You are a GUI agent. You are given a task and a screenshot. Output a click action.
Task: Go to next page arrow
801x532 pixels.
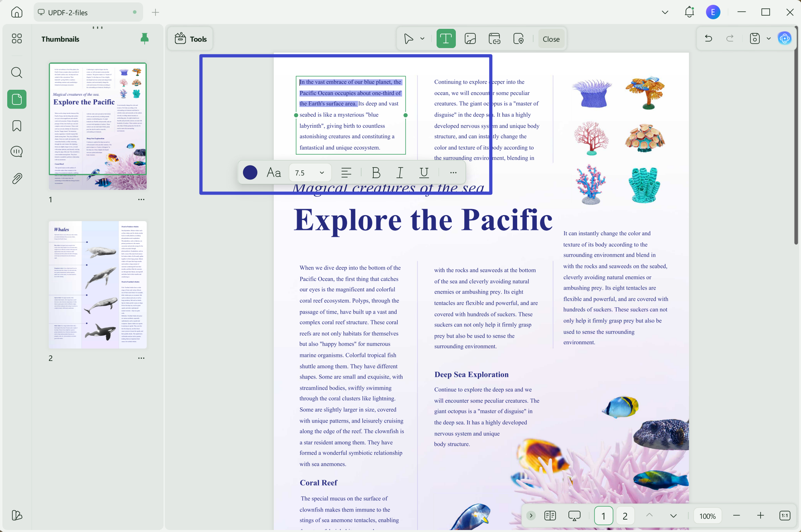(674, 516)
